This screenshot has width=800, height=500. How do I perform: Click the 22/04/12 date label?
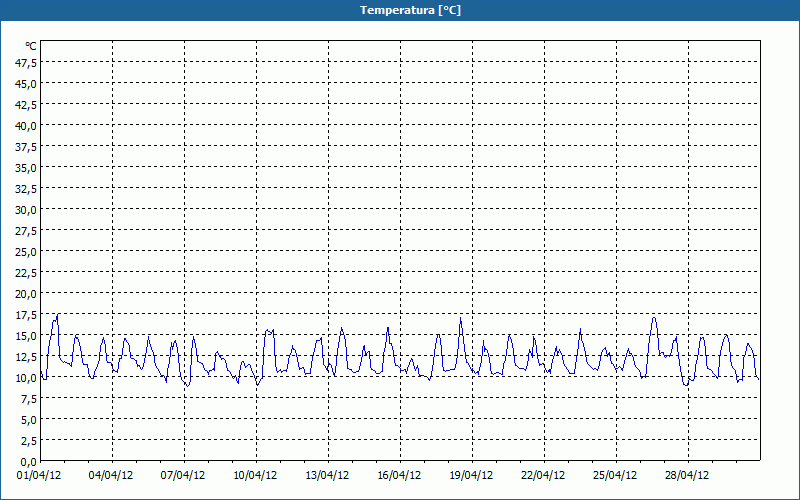(543, 476)
